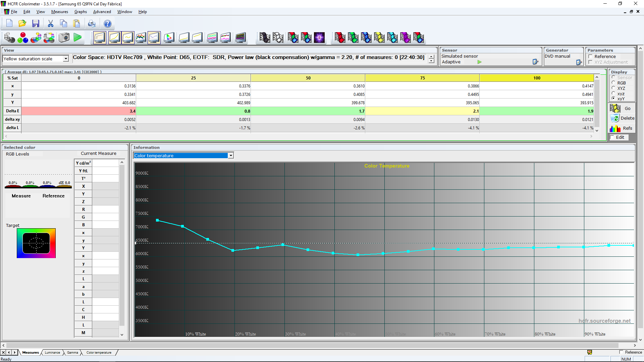Click the Copy icon in the toolbar
644x362 pixels.
click(x=64, y=23)
